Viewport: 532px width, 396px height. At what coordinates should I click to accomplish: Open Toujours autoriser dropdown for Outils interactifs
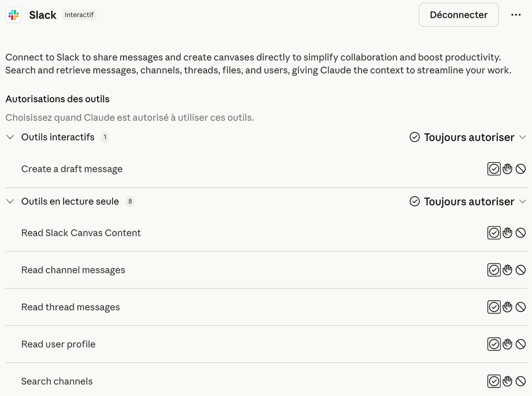(468, 137)
